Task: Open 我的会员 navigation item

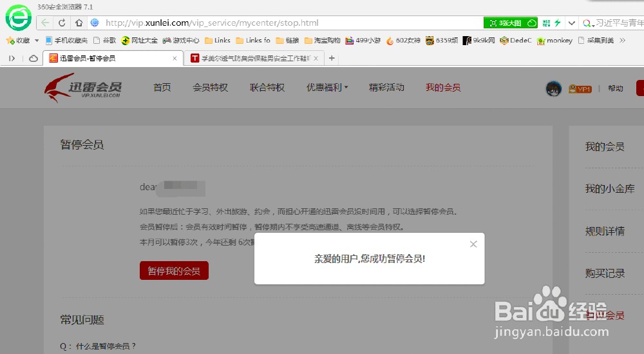Action: pyautogui.click(x=443, y=88)
